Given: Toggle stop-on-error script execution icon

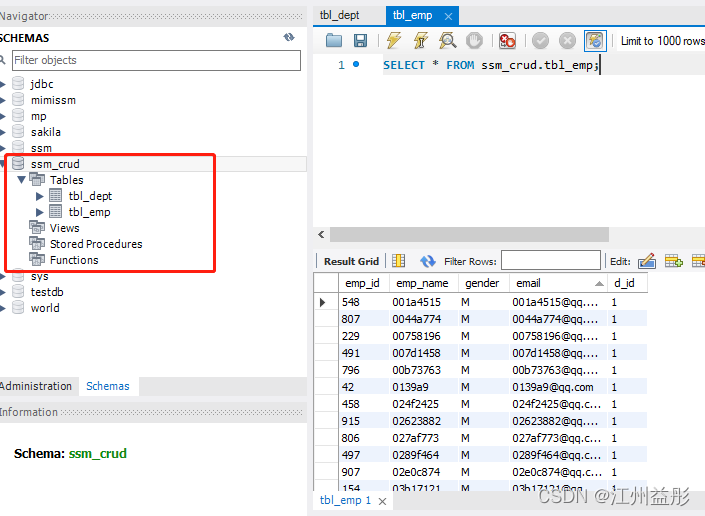Looking at the screenshot, I should [507, 41].
